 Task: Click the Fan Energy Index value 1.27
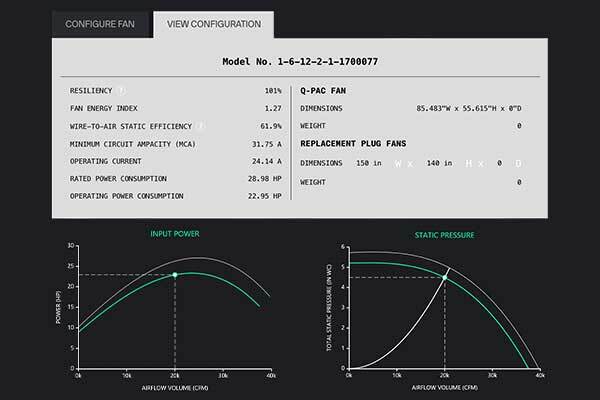tap(270, 108)
